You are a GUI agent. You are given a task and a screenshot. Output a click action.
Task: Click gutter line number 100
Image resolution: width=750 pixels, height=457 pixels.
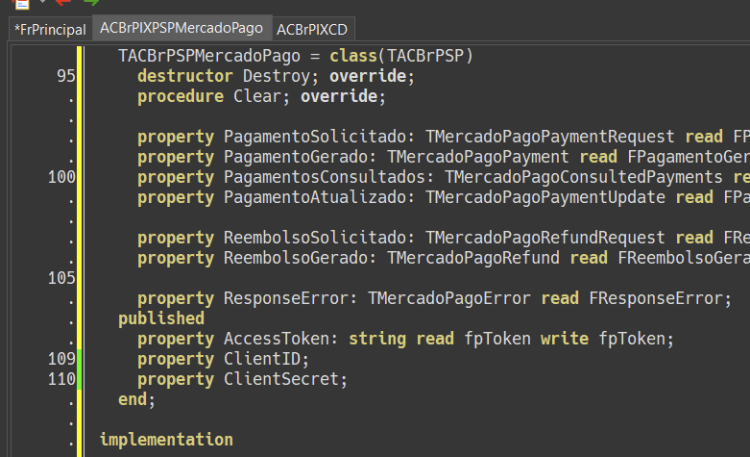62,177
